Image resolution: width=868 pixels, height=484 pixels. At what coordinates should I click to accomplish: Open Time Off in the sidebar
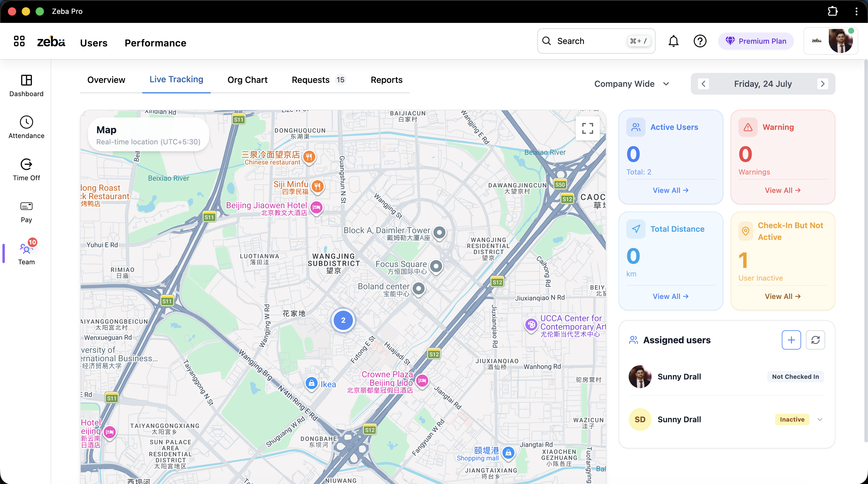pos(26,170)
